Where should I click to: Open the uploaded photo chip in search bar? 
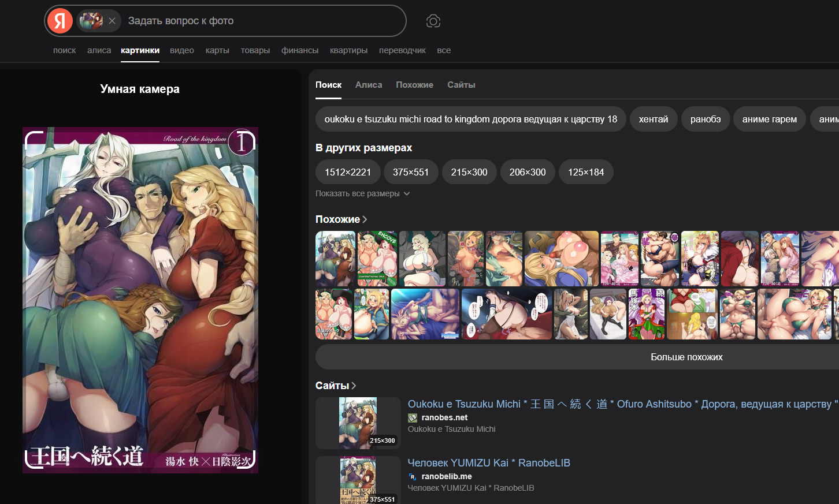point(91,21)
